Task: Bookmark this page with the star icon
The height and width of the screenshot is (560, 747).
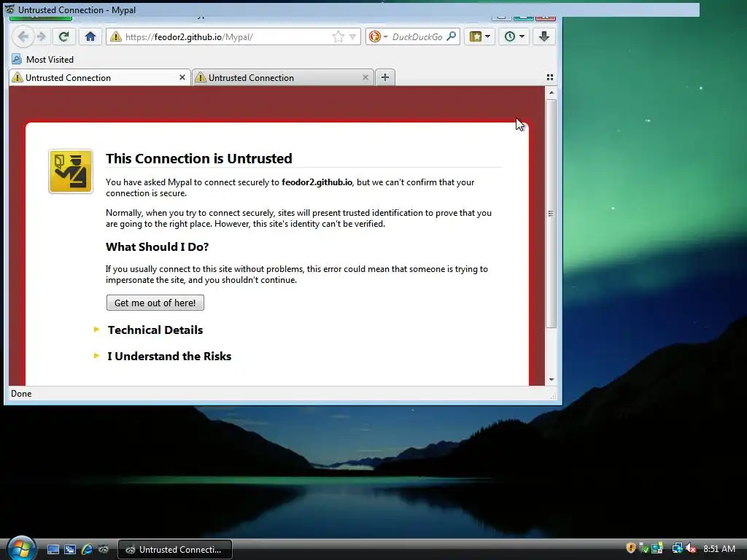Action: [338, 36]
